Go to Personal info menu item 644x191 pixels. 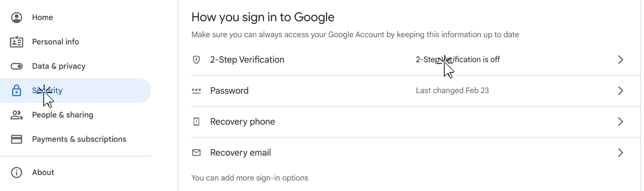coord(55,42)
